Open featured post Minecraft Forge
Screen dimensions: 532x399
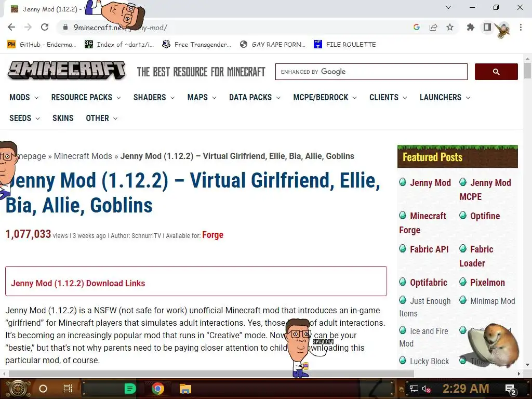click(x=423, y=223)
